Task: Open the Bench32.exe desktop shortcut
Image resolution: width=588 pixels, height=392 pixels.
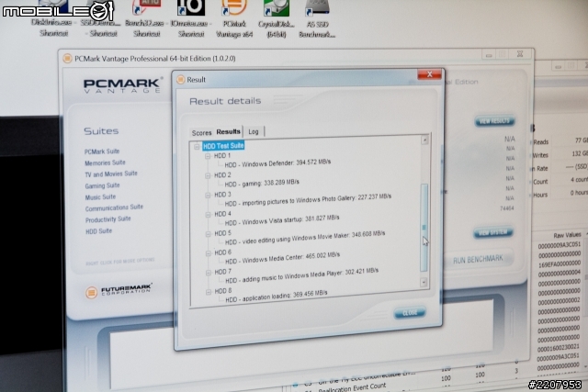Action: coord(145,18)
